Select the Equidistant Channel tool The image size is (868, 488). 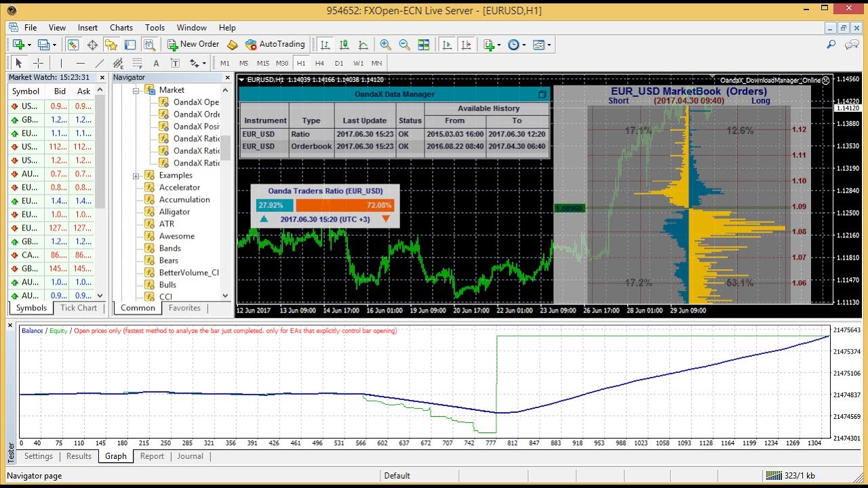point(119,63)
